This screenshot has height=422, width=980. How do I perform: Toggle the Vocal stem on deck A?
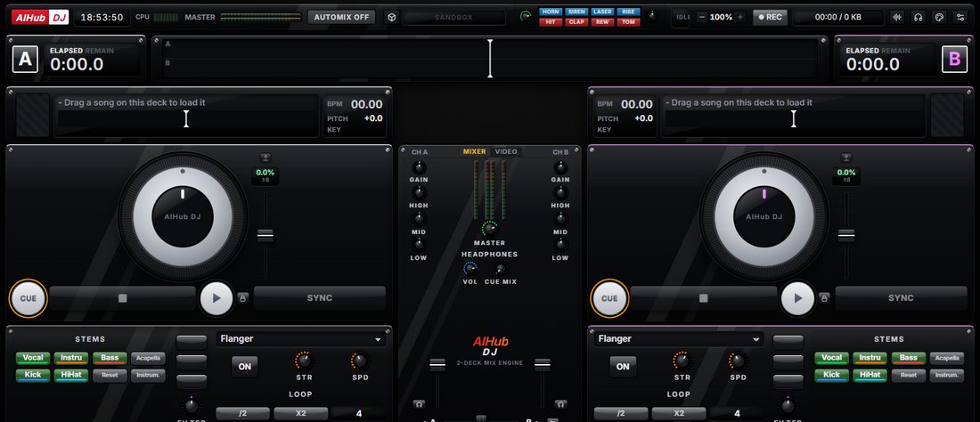(32, 358)
